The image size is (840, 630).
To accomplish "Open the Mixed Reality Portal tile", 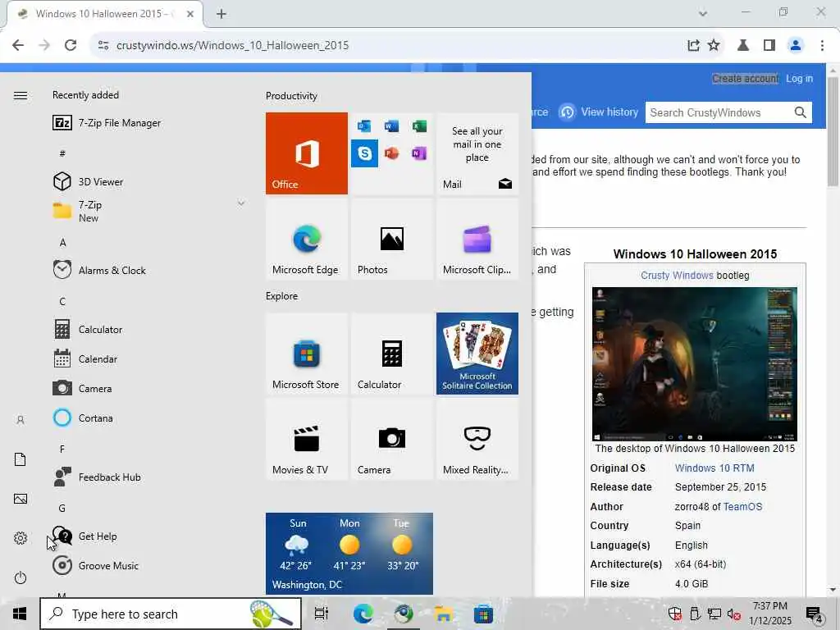I will coord(477,440).
